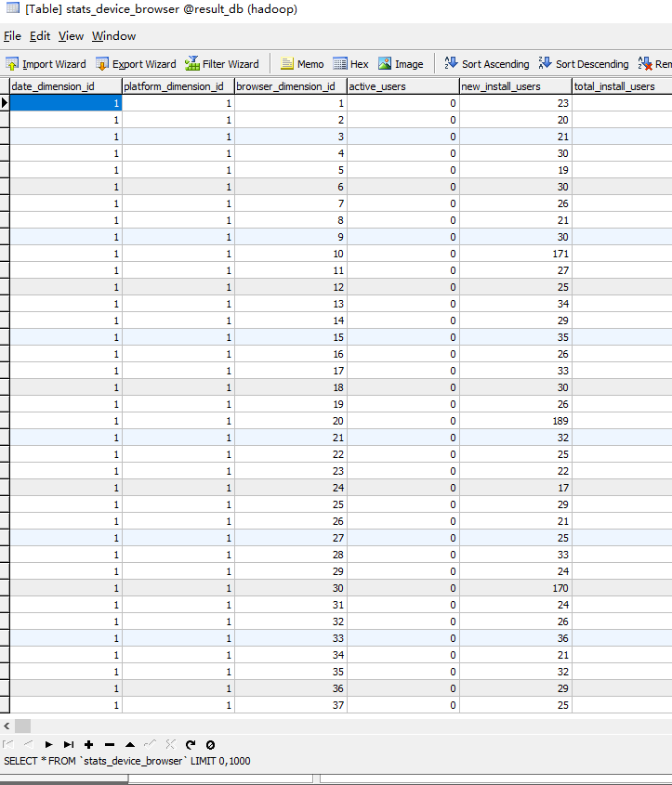Select the platform_dimension_id column header
This screenshot has height=785, width=672.
click(x=178, y=86)
